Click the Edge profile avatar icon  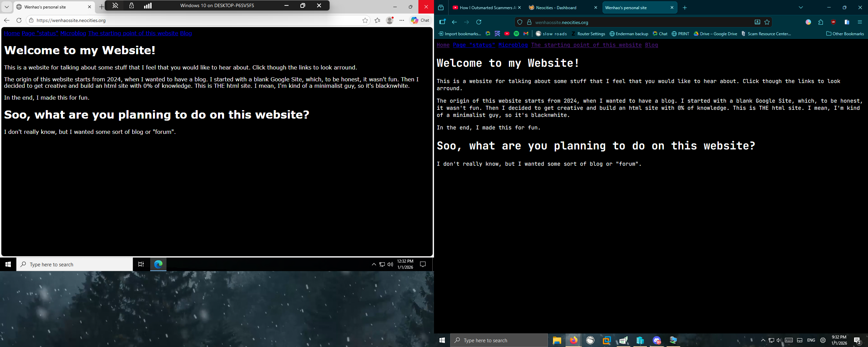pyautogui.click(x=390, y=20)
